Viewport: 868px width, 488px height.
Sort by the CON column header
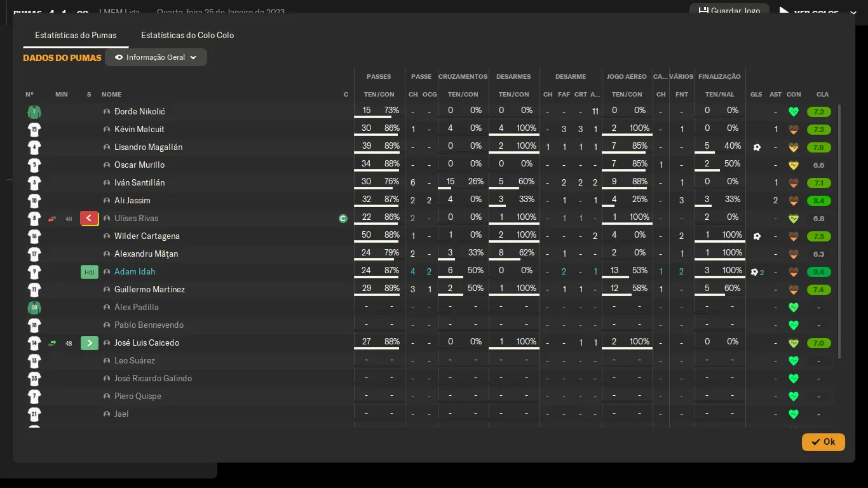point(794,95)
